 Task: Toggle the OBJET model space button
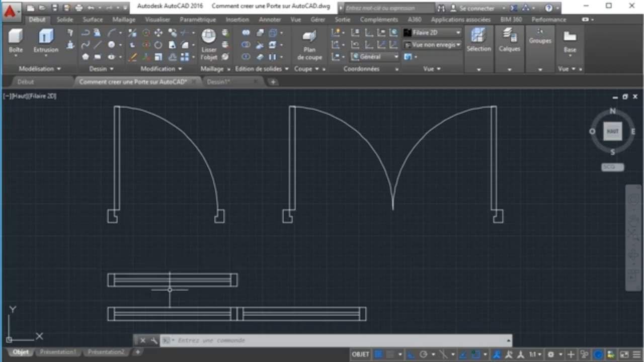(x=361, y=354)
